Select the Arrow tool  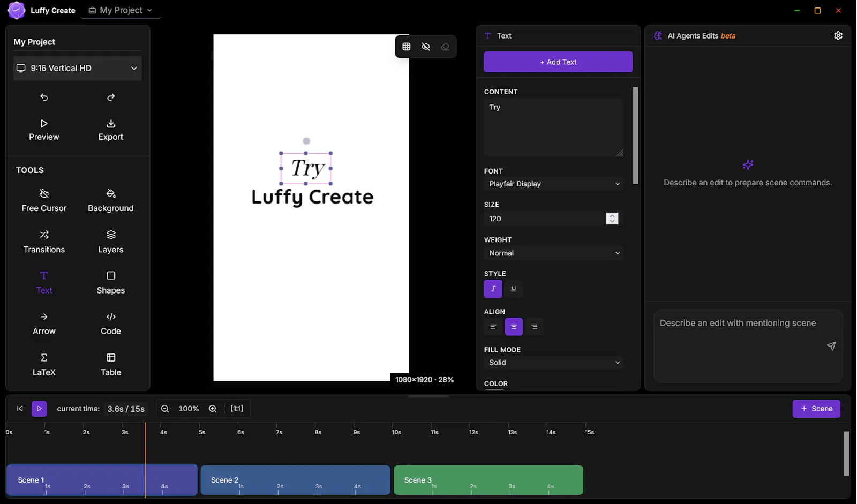[x=44, y=324]
